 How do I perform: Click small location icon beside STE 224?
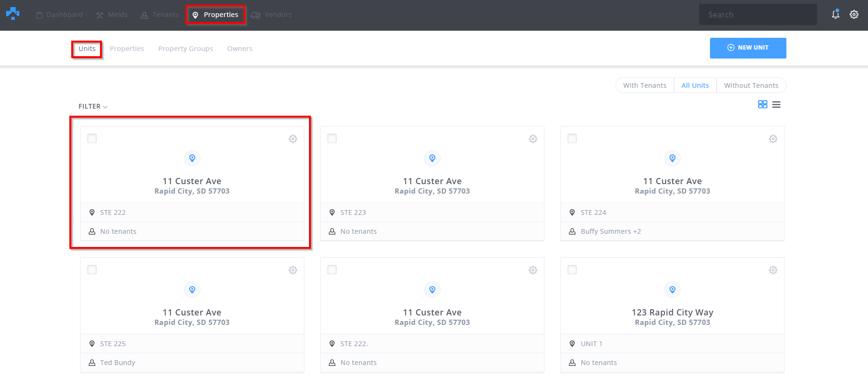(x=572, y=212)
